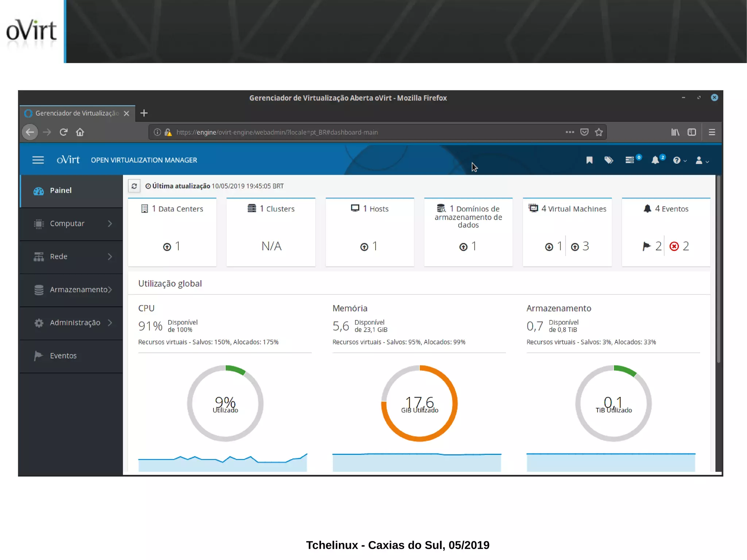The image size is (747, 560).
Task: Reload the page with Firefox reload button
Action: click(63, 132)
